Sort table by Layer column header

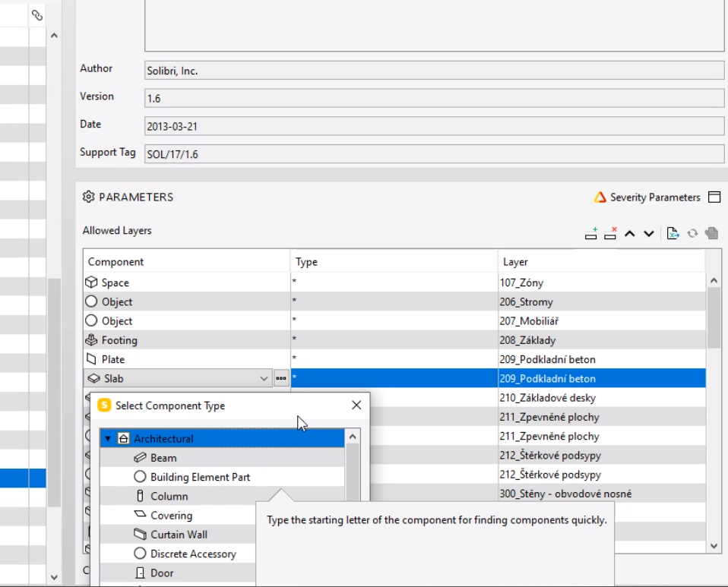(602, 262)
